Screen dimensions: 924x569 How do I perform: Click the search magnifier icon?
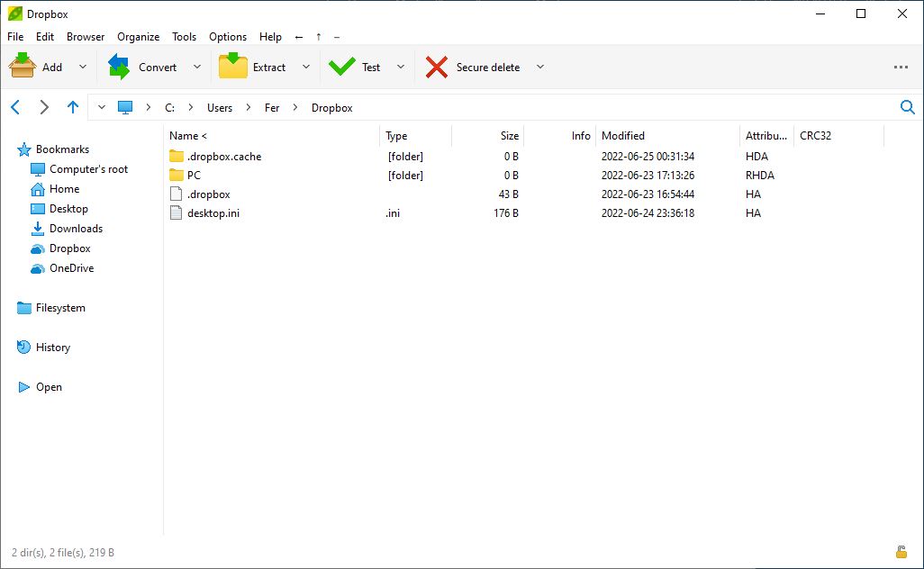pyautogui.click(x=908, y=107)
